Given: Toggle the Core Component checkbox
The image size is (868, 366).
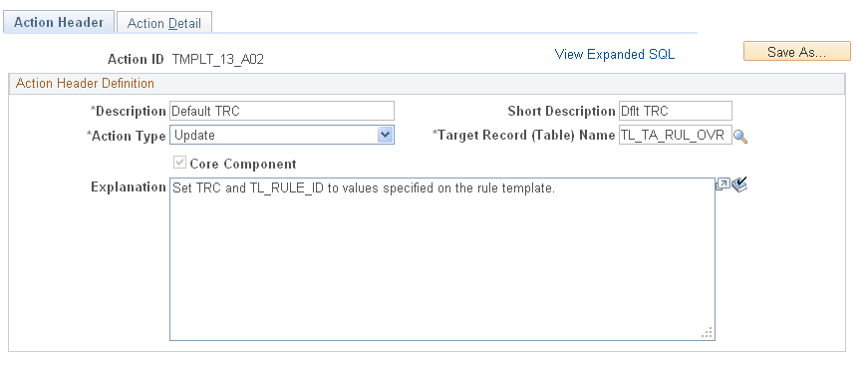Looking at the screenshot, I should [x=178, y=163].
